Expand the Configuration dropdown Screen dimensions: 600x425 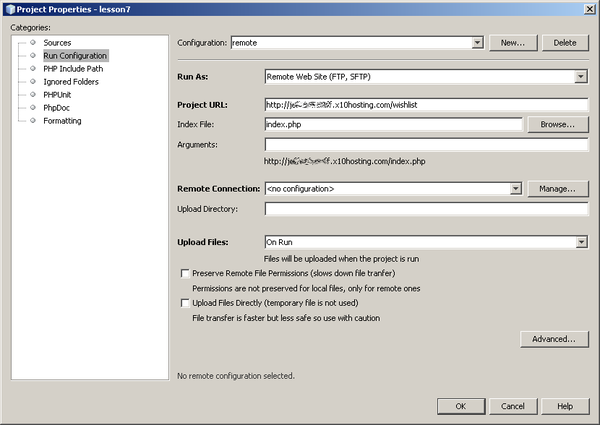pyautogui.click(x=477, y=43)
